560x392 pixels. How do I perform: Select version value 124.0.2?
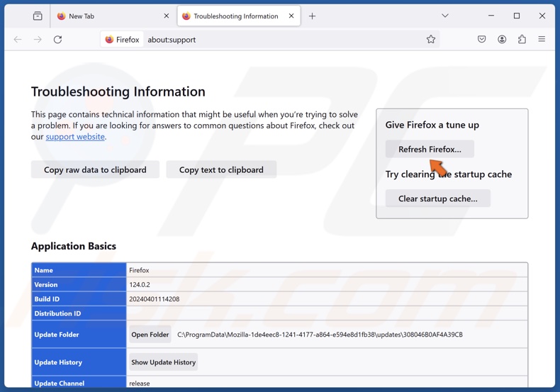(x=140, y=284)
